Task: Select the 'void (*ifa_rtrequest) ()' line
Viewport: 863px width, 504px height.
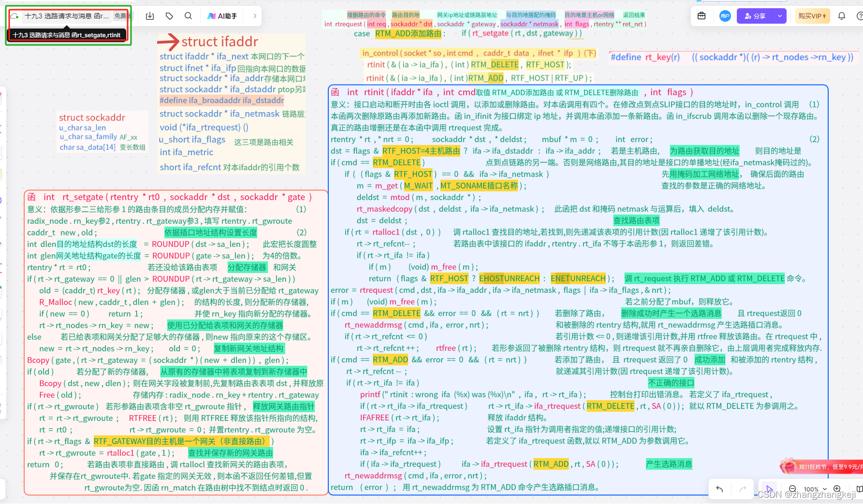Action: click(x=204, y=127)
